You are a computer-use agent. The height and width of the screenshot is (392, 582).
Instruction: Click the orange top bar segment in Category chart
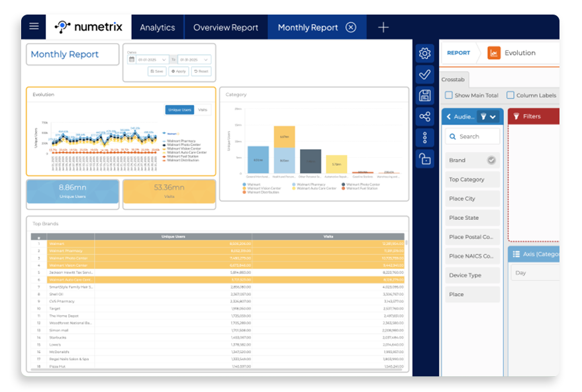[284, 137]
